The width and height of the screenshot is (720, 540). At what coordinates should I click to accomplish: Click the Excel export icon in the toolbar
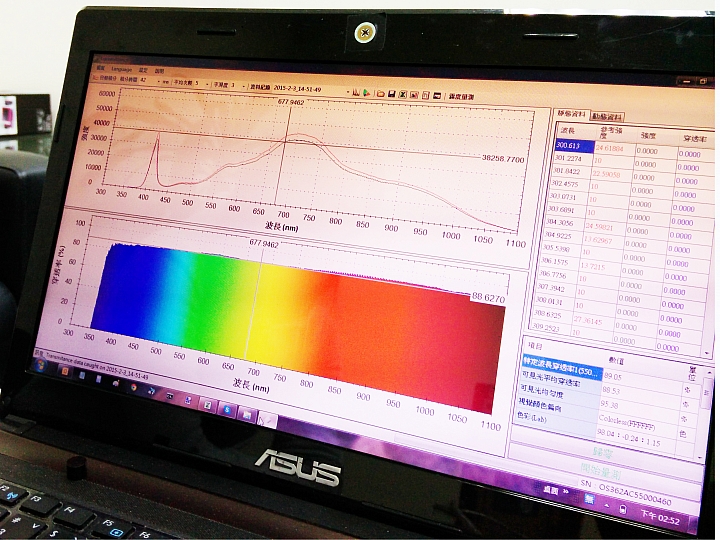(x=403, y=95)
